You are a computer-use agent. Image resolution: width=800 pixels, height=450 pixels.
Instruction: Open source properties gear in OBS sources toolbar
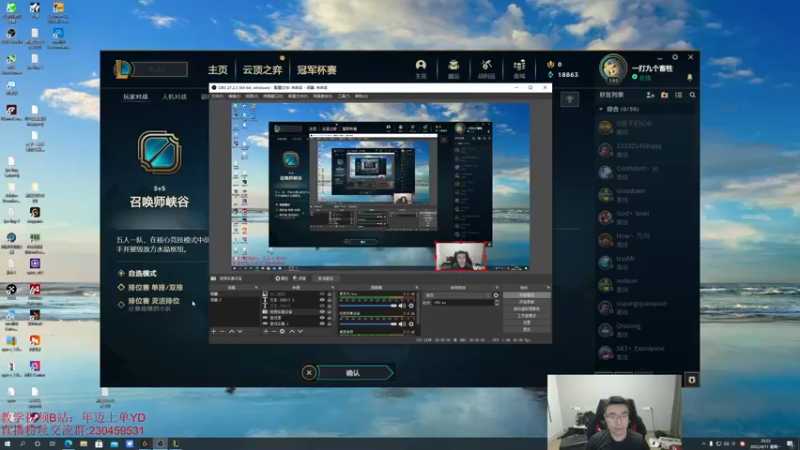pos(282,332)
